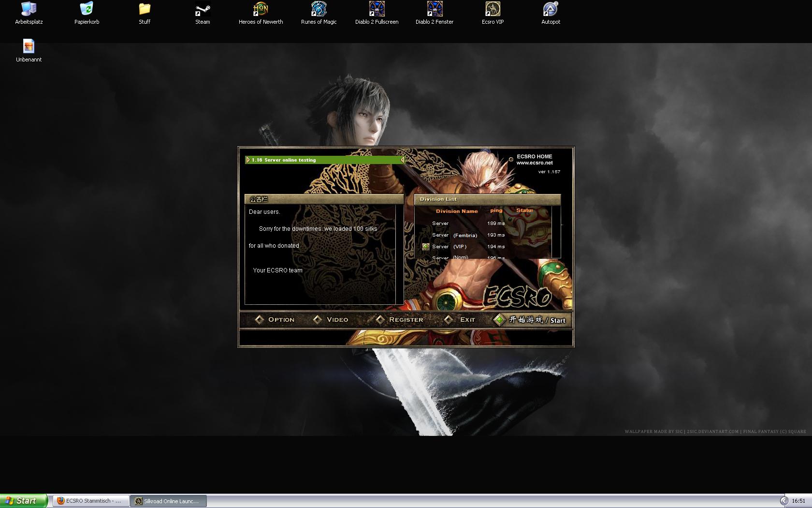Open the launcher Option settings

[x=275, y=319]
